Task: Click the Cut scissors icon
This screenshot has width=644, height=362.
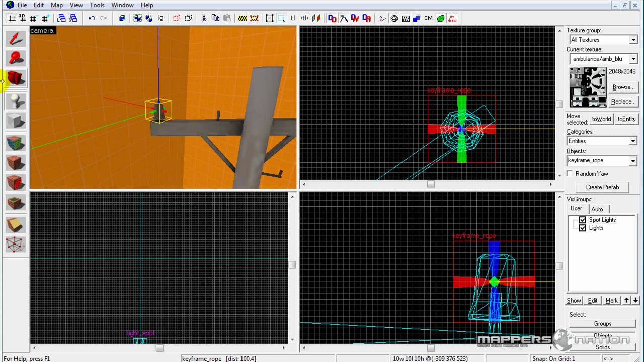Action: click(x=204, y=18)
